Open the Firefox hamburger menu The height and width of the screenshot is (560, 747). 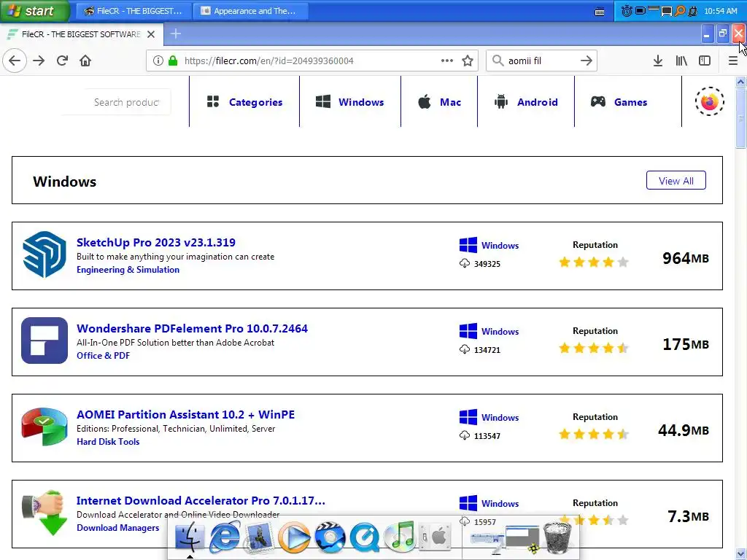point(733,61)
